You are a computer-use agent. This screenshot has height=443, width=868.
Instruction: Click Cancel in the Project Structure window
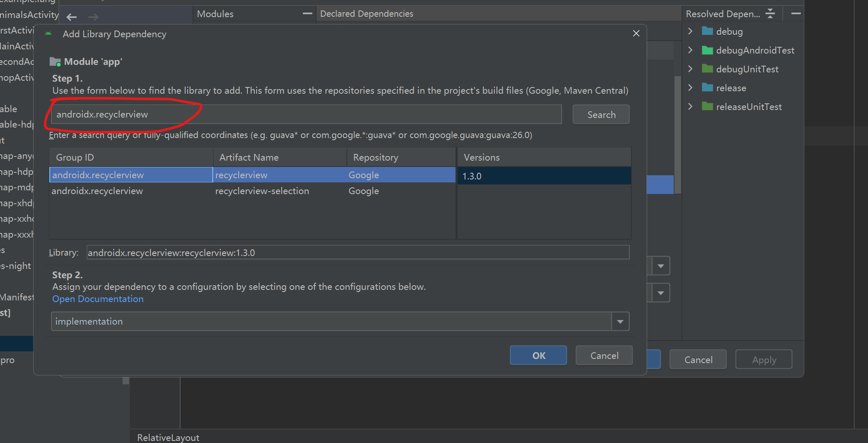(698, 359)
